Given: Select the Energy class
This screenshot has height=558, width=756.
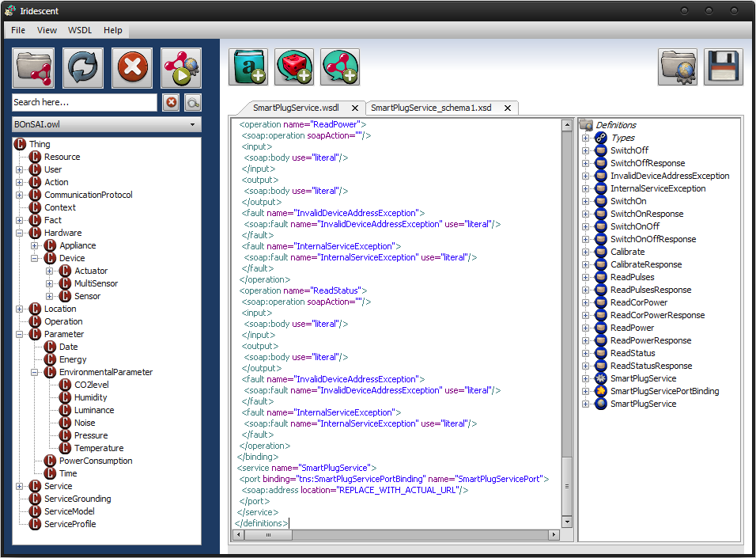Looking at the screenshot, I should point(73,359).
